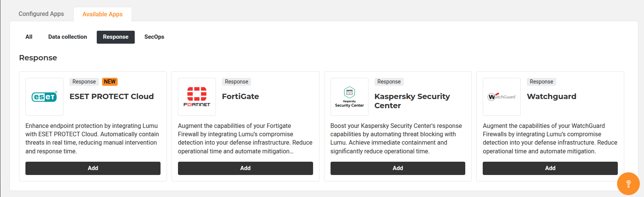
Task: Add the Watchguard integration
Action: coord(550,168)
